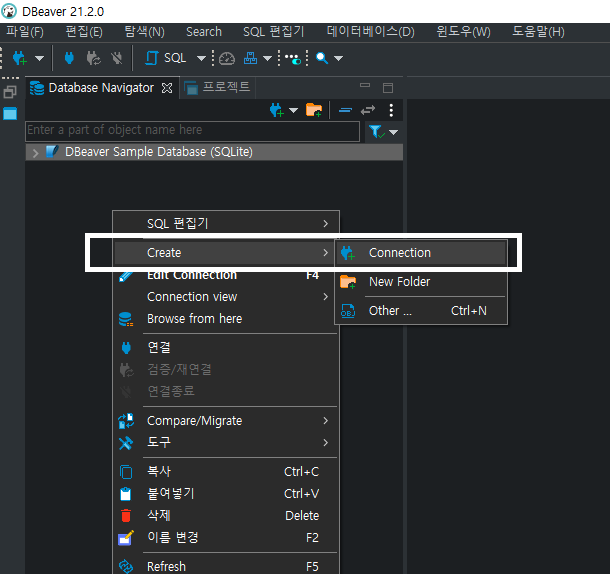Choose 붙여넣기 paste menu item
This screenshot has width=610, height=574.
click(226, 494)
